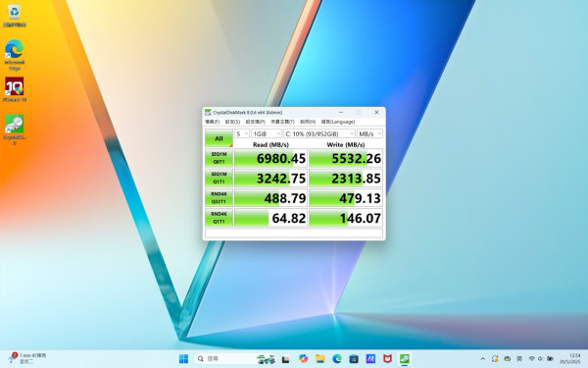
Task: Select the 6980.45 read result
Action: click(x=270, y=158)
